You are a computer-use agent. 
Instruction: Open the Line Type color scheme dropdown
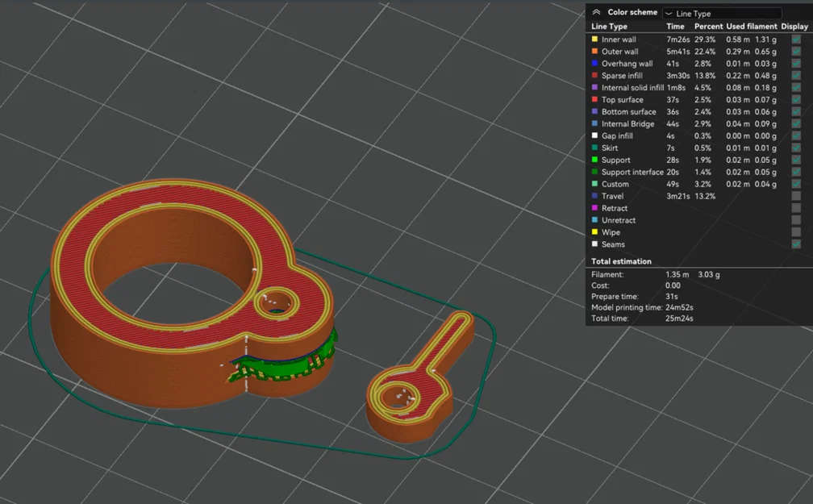tap(723, 14)
